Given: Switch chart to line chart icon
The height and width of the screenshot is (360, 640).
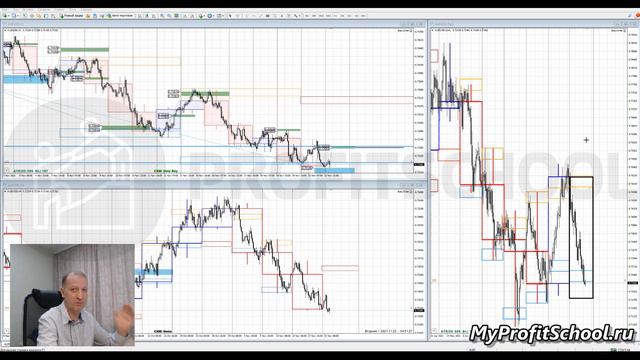Looking at the screenshot, I should pyautogui.click(x=154, y=16).
